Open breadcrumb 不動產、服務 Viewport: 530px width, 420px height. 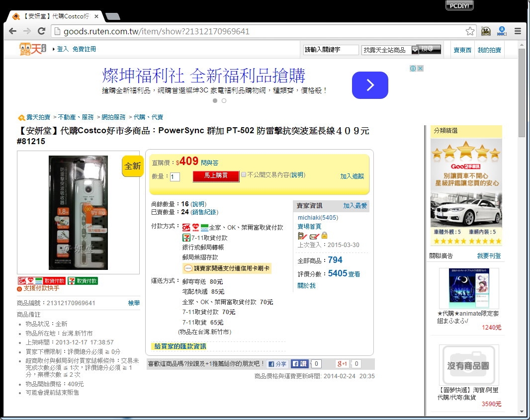coord(76,117)
